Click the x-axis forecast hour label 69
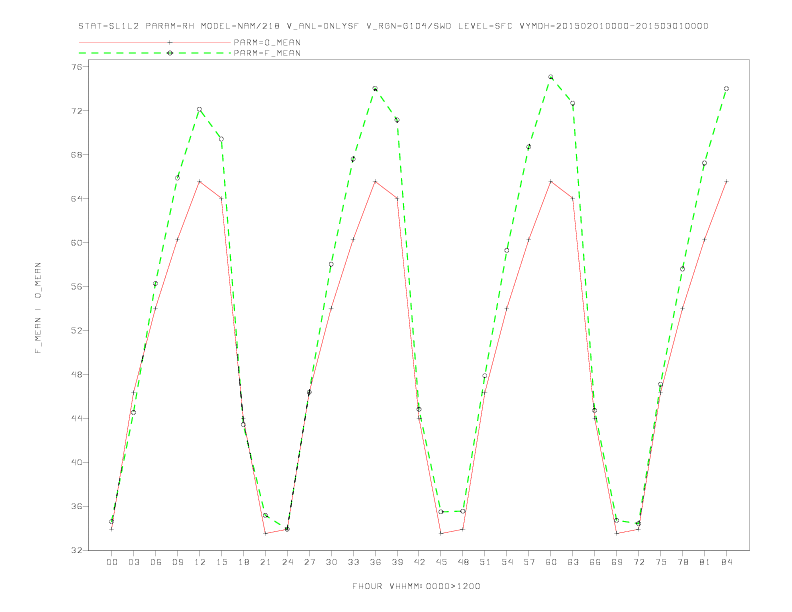This screenshot has height=612, width=792. click(617, 562)
